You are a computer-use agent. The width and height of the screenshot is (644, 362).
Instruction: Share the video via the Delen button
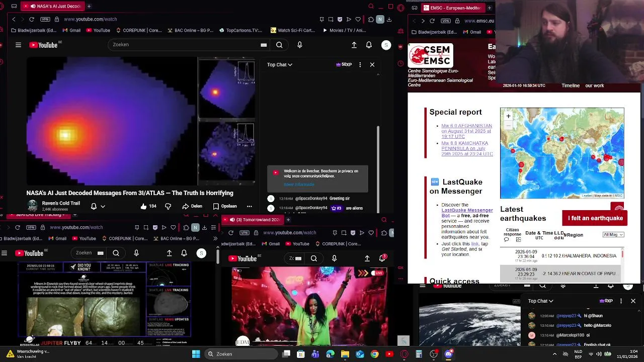[x=192, y=206]
